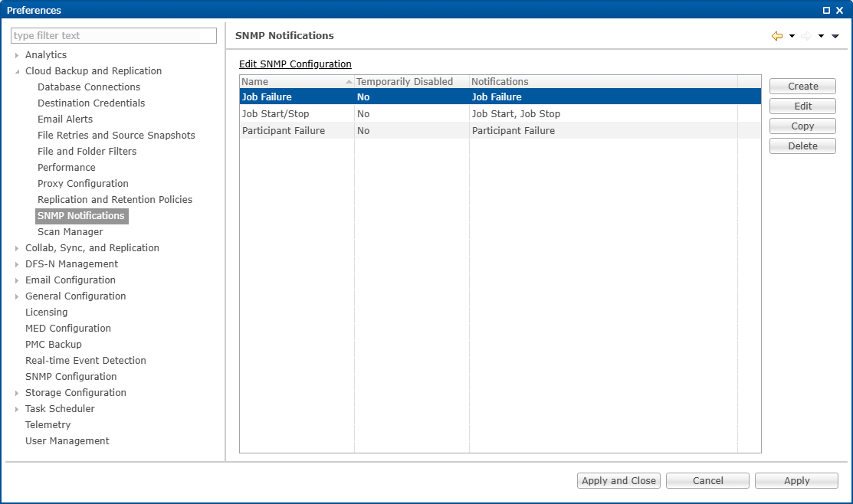This screenshot has width=853, height=504.
Task: Click 'Job Start, Job Stop' notifications cell
Action: click(516, 113)
